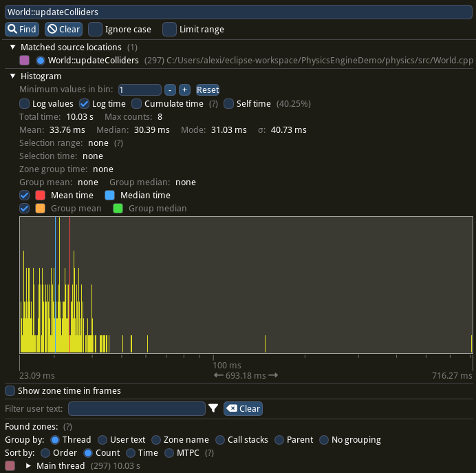Click the Total time 10.03 s value
476x473 pixels.
click(x=80, y=117)
